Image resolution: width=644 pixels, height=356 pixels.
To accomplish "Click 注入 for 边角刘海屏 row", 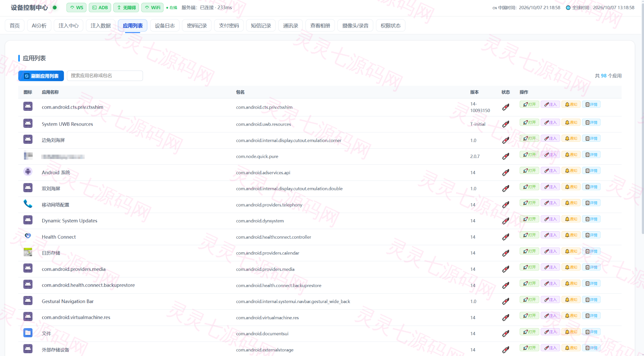I will tap(550, 138).
